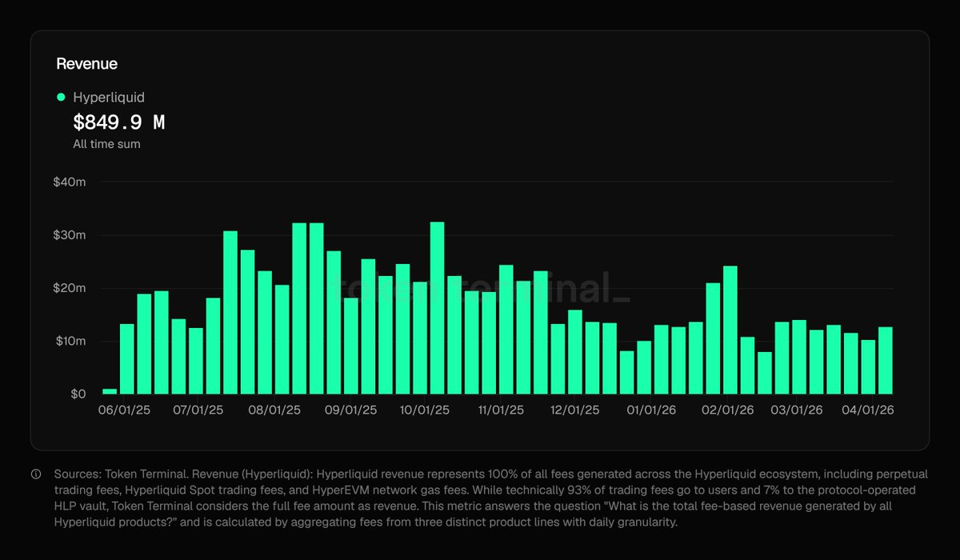Click the 08/01/25 date label

274,410
